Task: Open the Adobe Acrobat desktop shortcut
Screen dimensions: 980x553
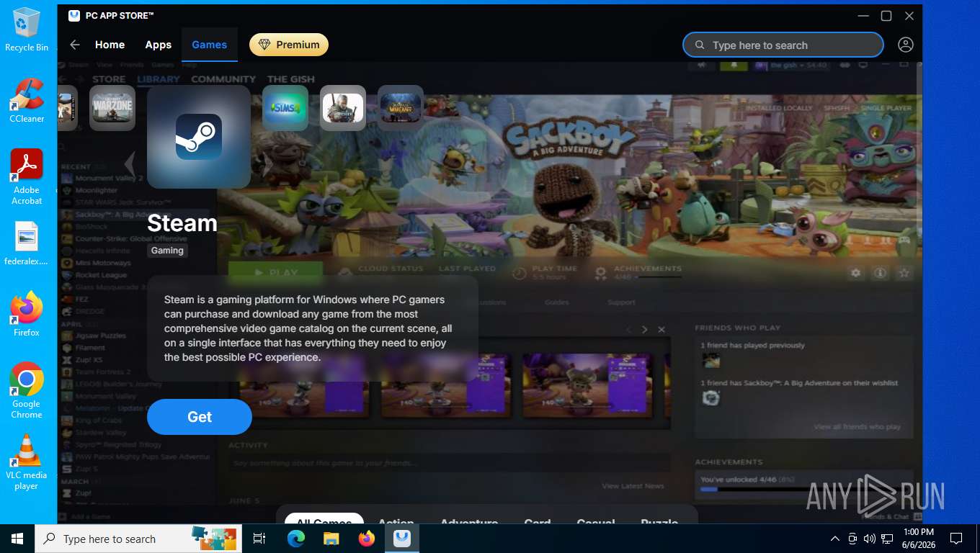Action: pos(27,176)
